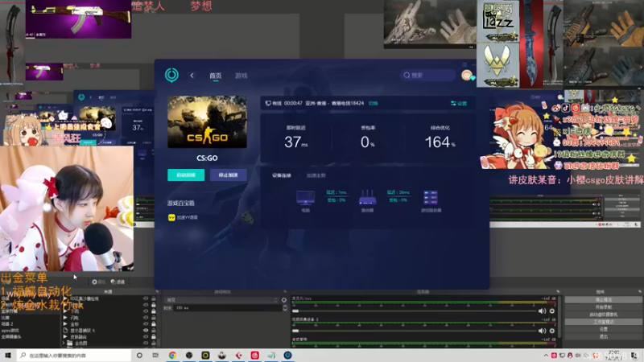Click 停止推流 stop streaming button
644x362 pixels.
coord(603,299)
